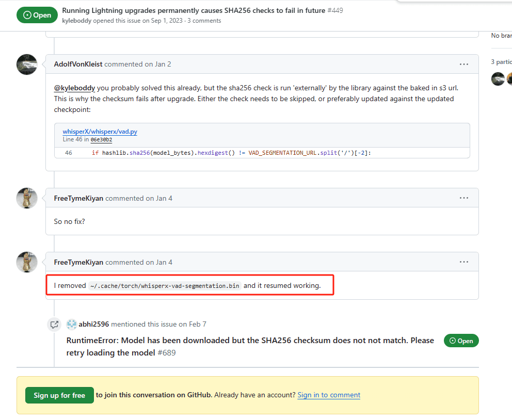Open the @kyleboddy mention link
512x420 pixels.
click(x=74, y=88)
